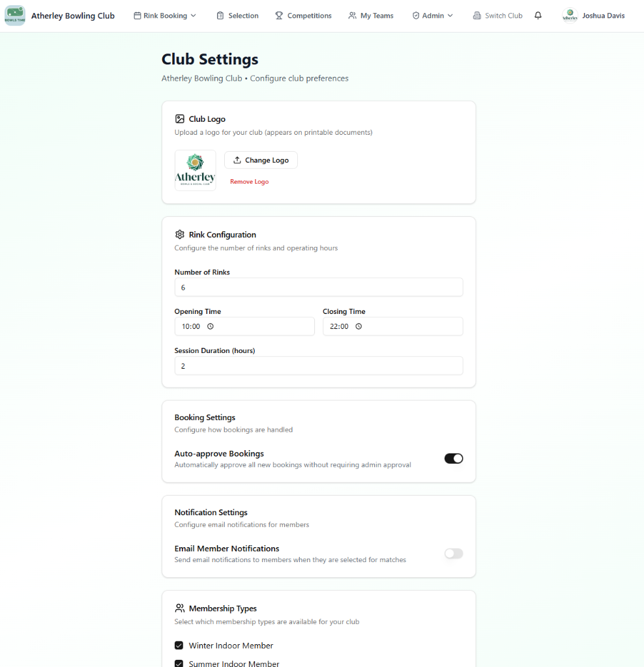Focus the Session Duration hours field
The height and width of the screenshot is (667, 644).
(x=319, y=366)
